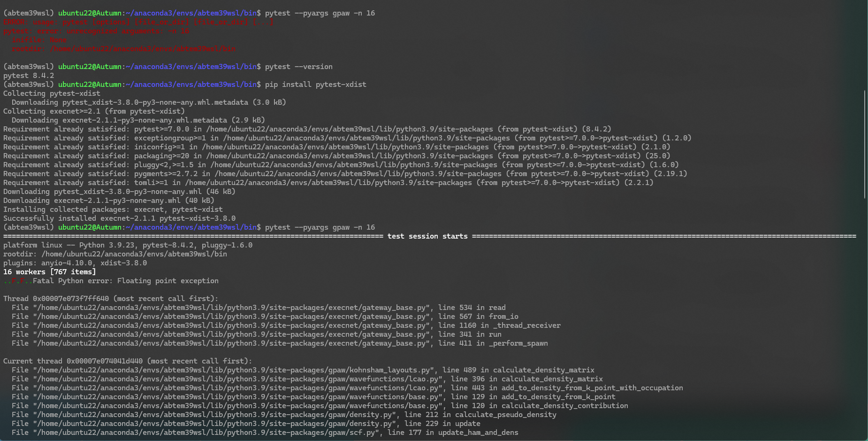Click the lcao.py 'line 396' traceback entry
This screenshot has height=441, width=868.
point(307,379)
